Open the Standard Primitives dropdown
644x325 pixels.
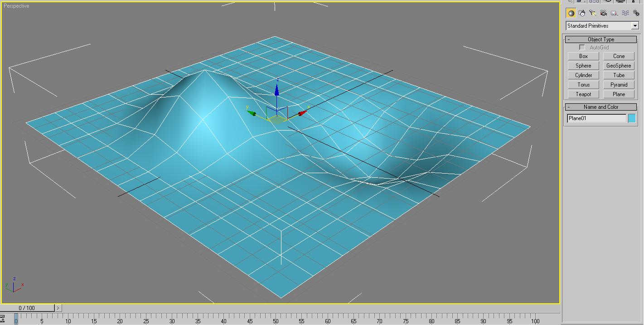pos(635,26)
